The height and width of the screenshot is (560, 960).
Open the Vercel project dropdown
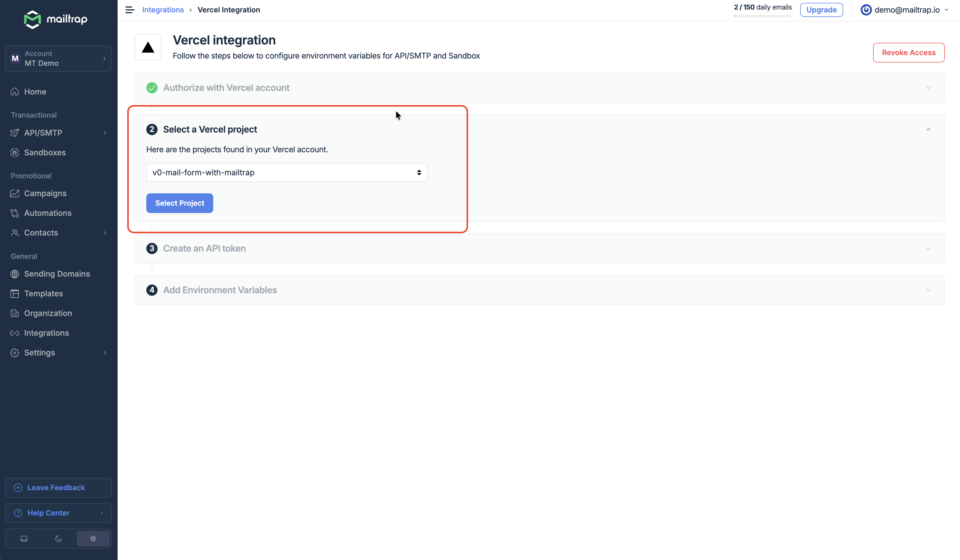[x=286, y=173]
